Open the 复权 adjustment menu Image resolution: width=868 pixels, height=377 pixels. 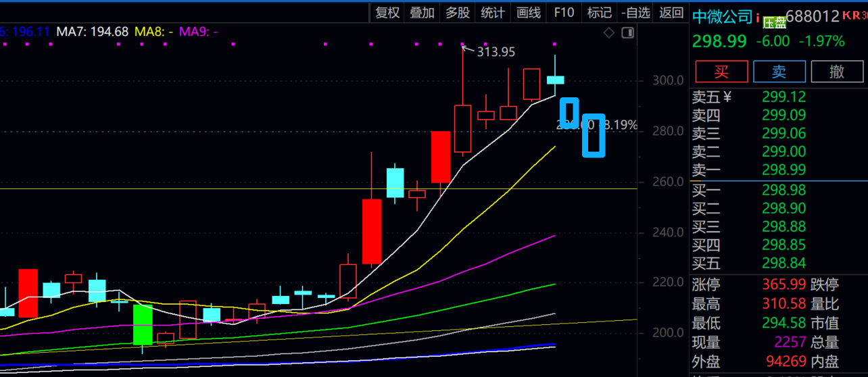tap(387, 12)
